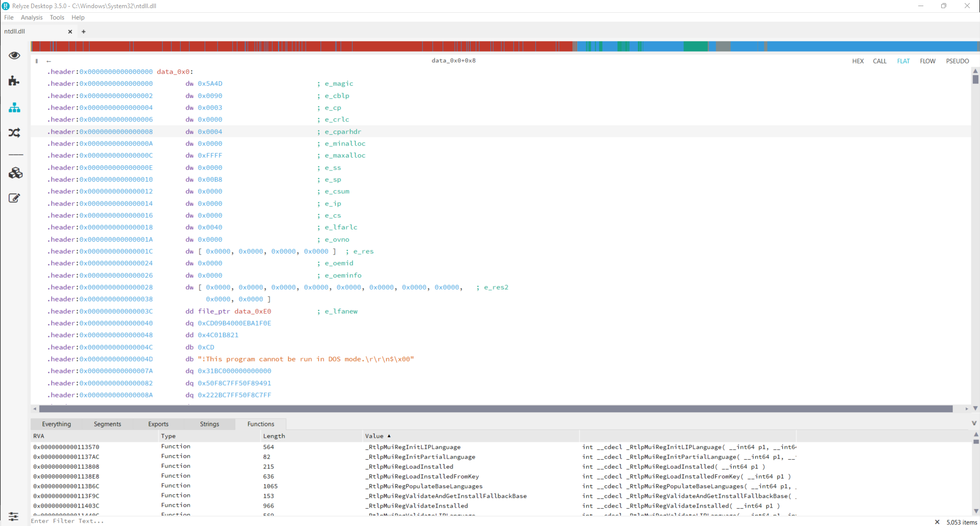980x526 pixels.
Task: Open the Plugins puzzle-piece icon
Action: [x=15, y=81]
